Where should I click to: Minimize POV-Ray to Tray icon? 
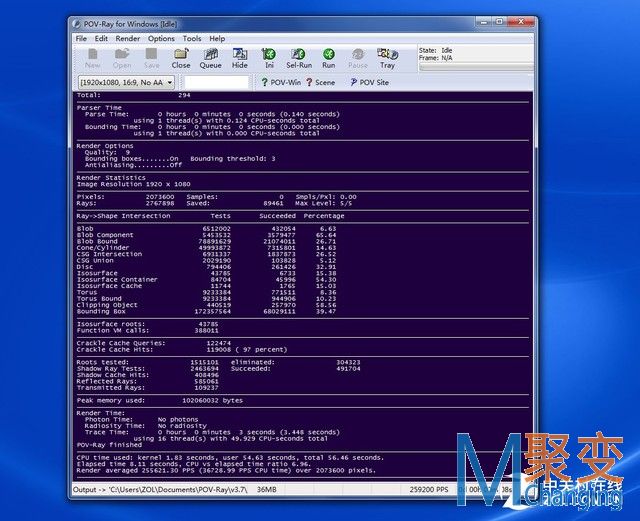(387, 58)
